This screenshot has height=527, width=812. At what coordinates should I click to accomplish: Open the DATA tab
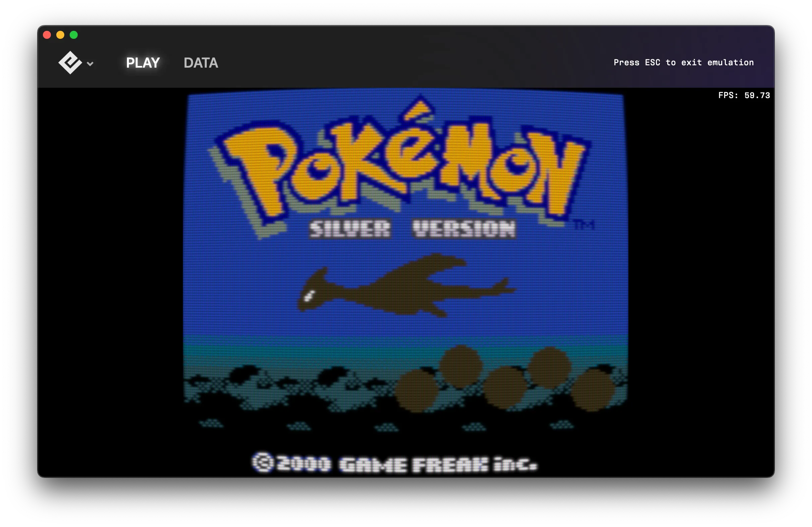201,63
